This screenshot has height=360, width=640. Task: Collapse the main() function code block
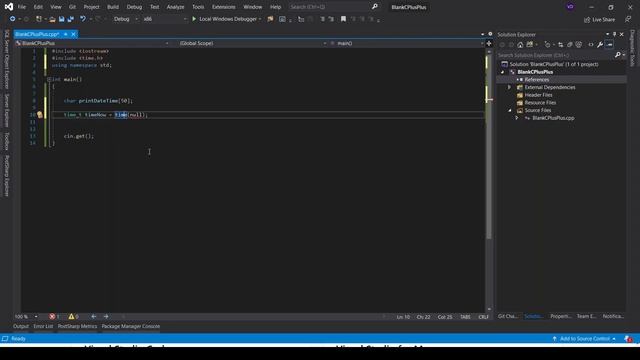(49, 79)
